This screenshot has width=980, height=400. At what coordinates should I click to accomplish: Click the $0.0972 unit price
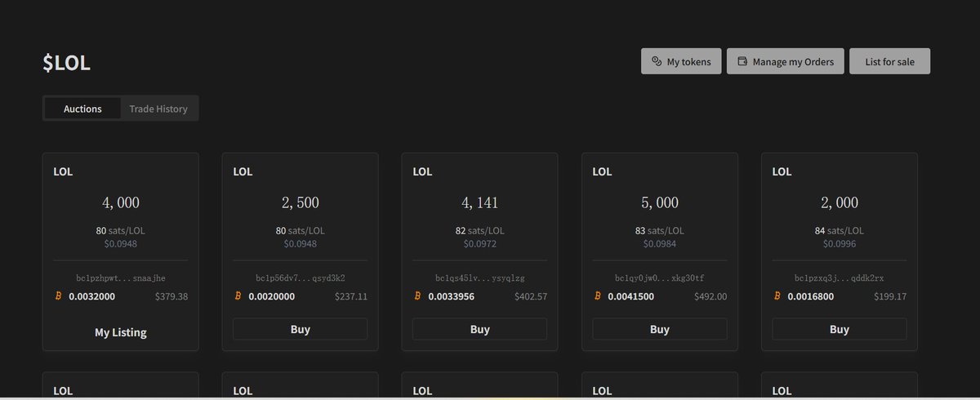[x=480, y=244]
